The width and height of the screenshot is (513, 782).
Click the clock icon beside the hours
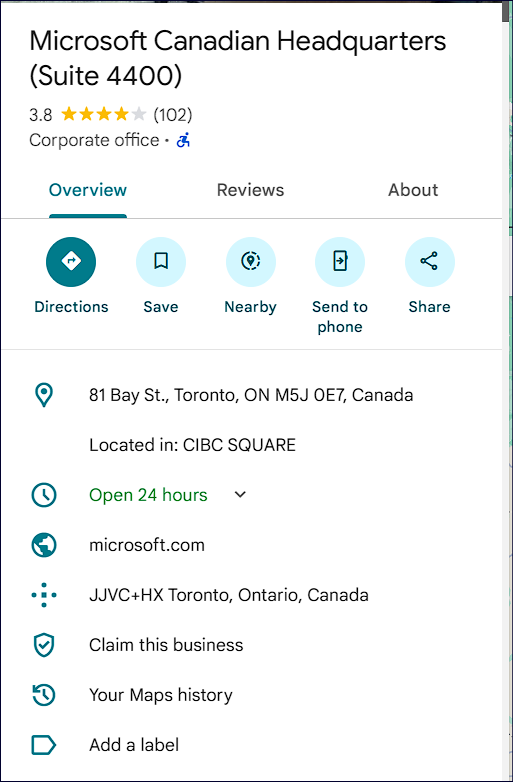44,495
